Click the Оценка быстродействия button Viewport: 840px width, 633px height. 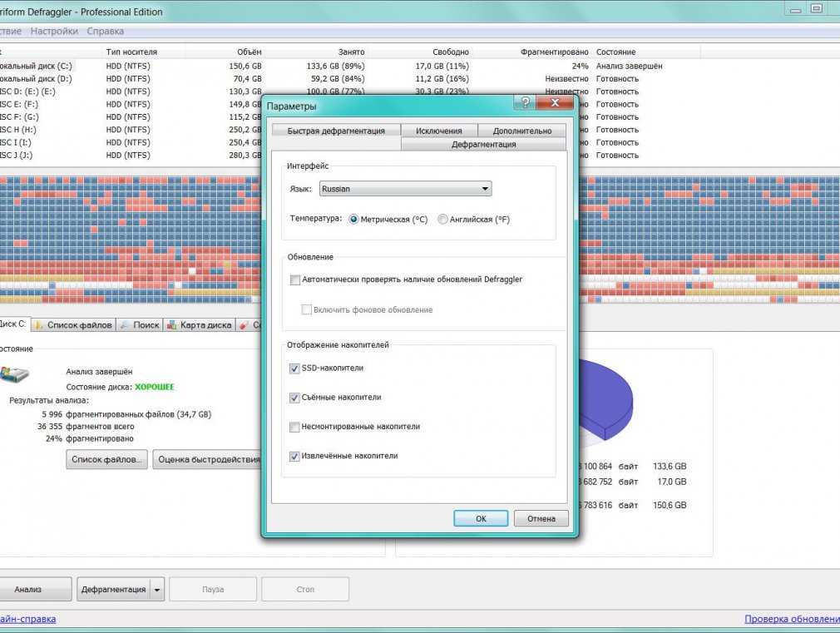pyautogui.click(x=209, y=459)
